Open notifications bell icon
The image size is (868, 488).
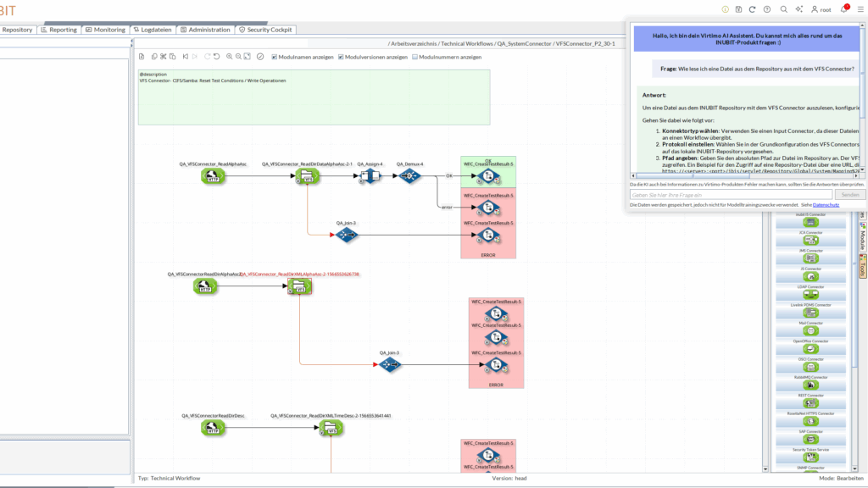tap(843, 9)
